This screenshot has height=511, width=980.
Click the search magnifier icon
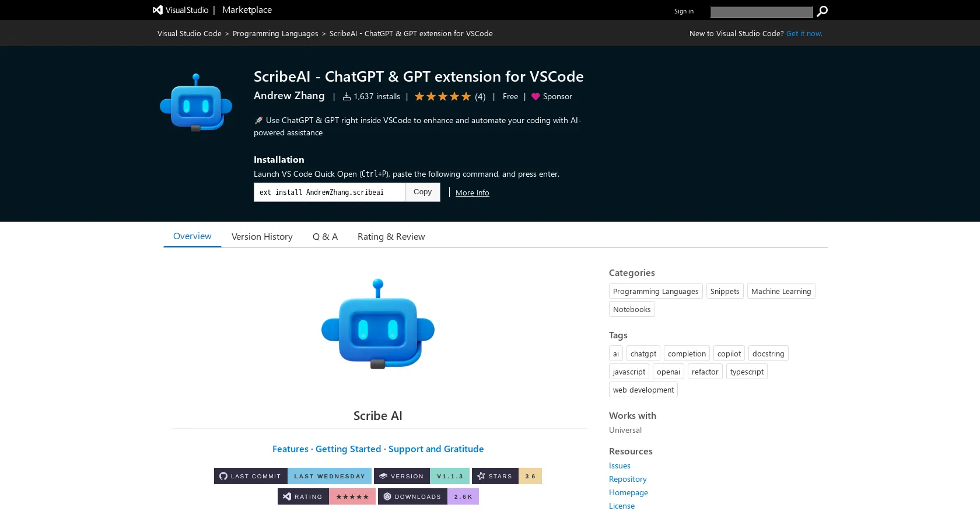(822, 11)
